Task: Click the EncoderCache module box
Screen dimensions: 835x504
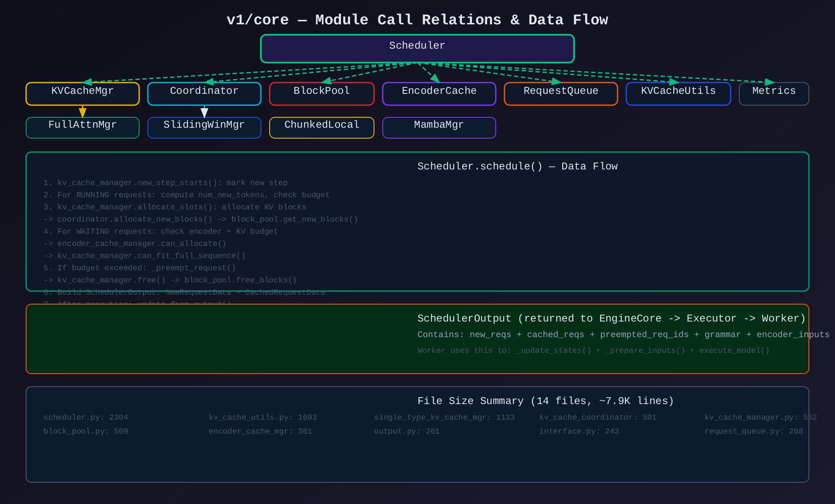Action: tap(439, 93)
